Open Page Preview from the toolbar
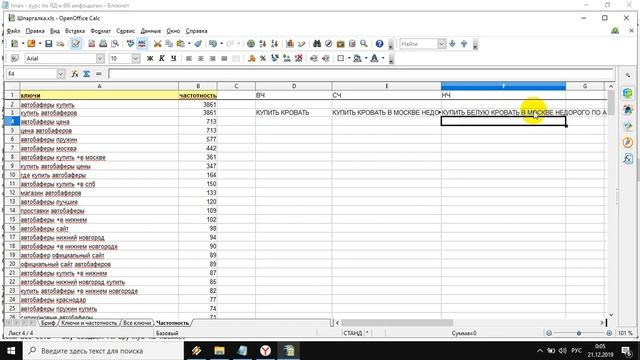This screenshot has height=360, width=640. (x=115, y=44)
